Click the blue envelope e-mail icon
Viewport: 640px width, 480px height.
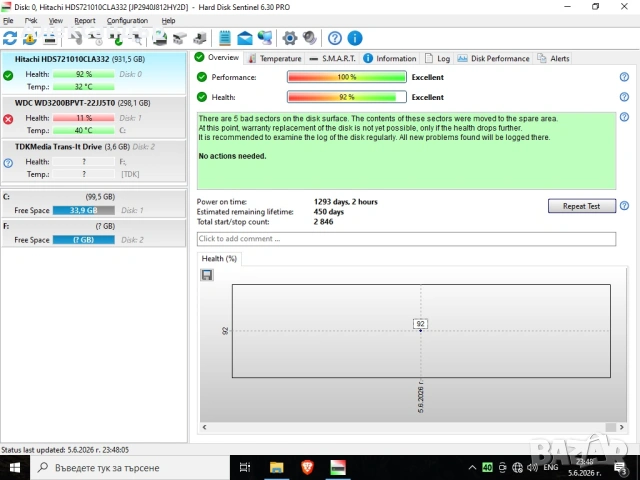(245, 38)
